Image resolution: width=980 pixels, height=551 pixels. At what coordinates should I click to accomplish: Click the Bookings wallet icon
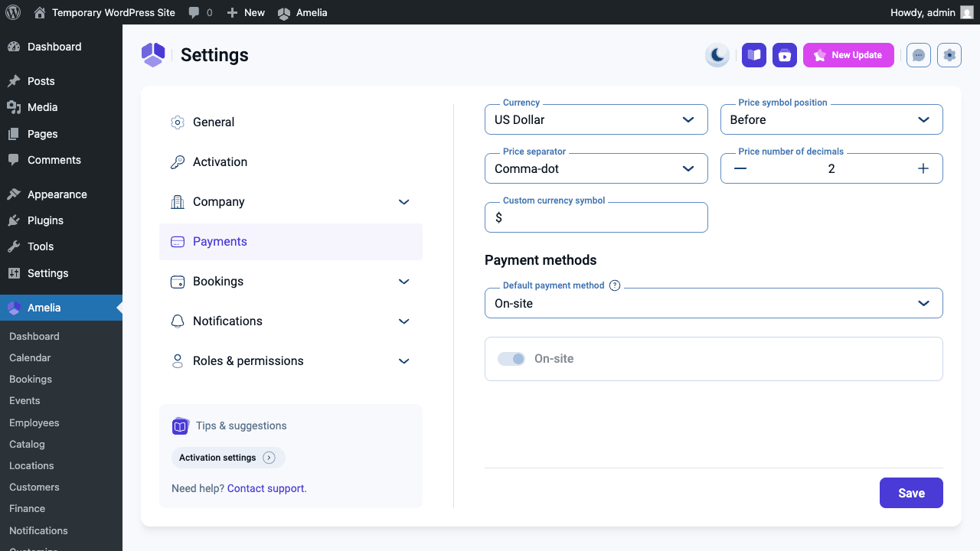[x=178, y=281]
